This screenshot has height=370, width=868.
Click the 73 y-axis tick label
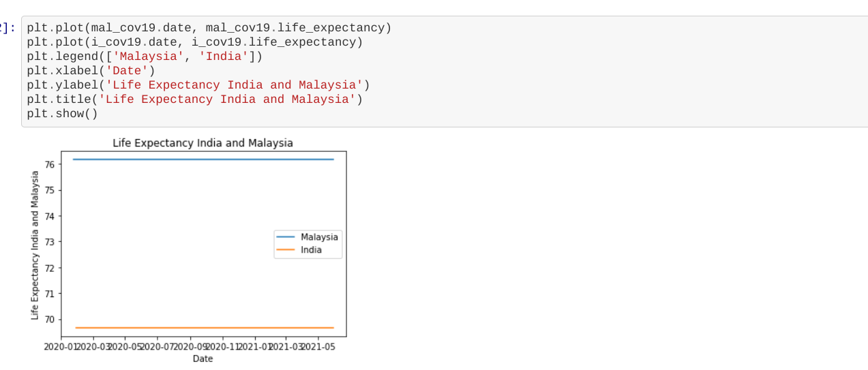coord(50,242)
